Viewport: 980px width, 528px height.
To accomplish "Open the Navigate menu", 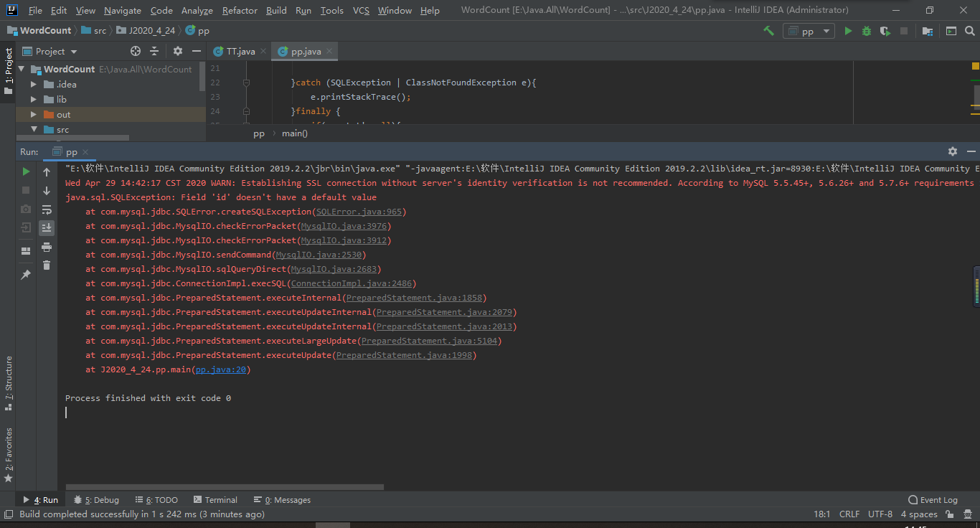I will (123, 10).
